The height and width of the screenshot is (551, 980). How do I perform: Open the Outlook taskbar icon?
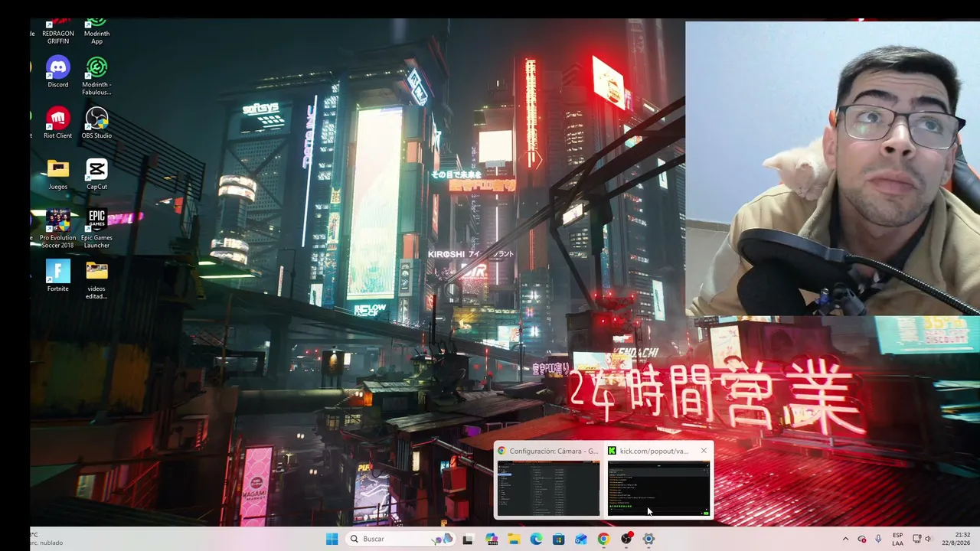[581, 539]
